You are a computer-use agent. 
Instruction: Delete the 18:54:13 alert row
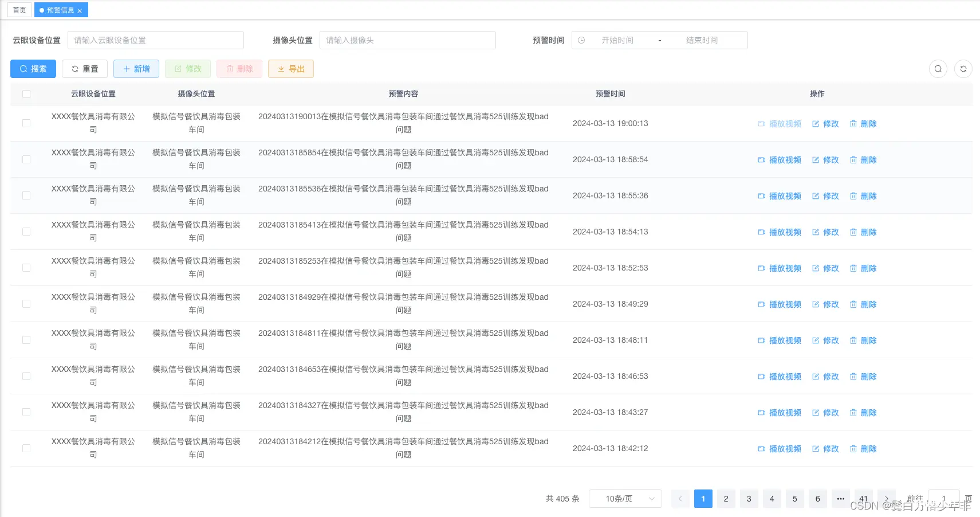coord(863,232)
